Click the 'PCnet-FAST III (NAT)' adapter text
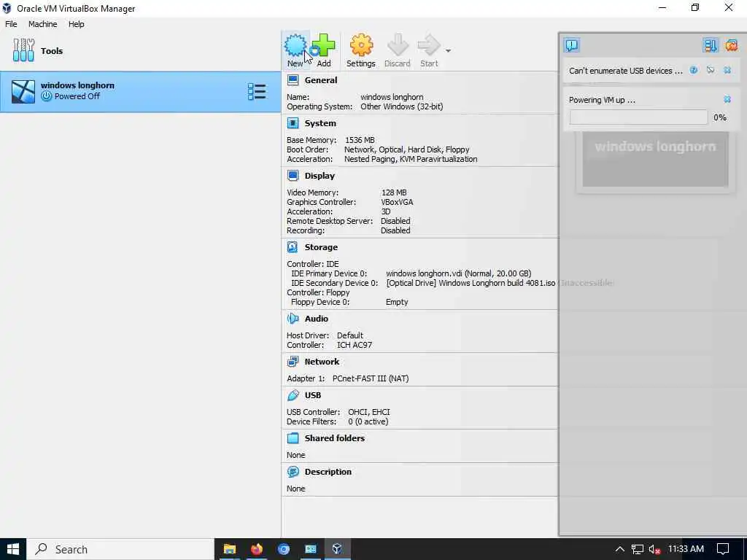The width and height of the screenshot is (747, 560). (x=371, y=378)
